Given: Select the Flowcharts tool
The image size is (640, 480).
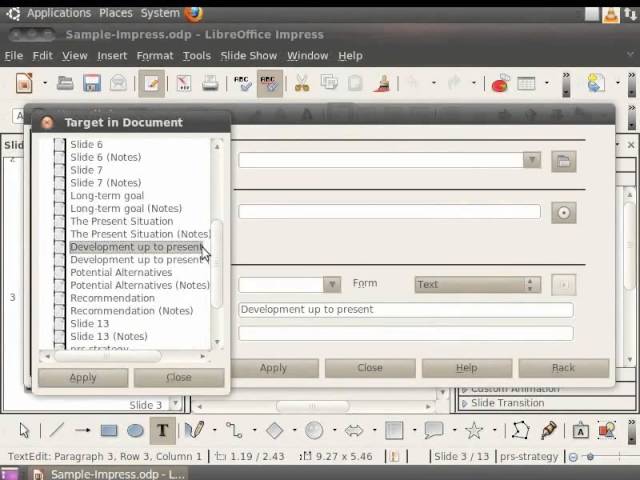Looking at the screenshot, I should coord(394,430).
